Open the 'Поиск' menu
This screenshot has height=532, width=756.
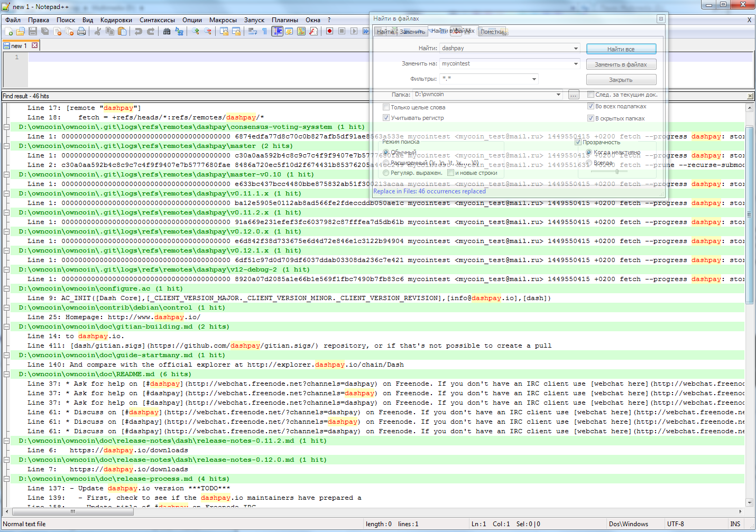tap(66, 20)
